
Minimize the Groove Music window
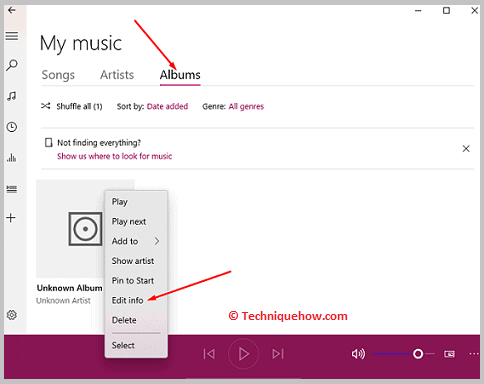418,11
